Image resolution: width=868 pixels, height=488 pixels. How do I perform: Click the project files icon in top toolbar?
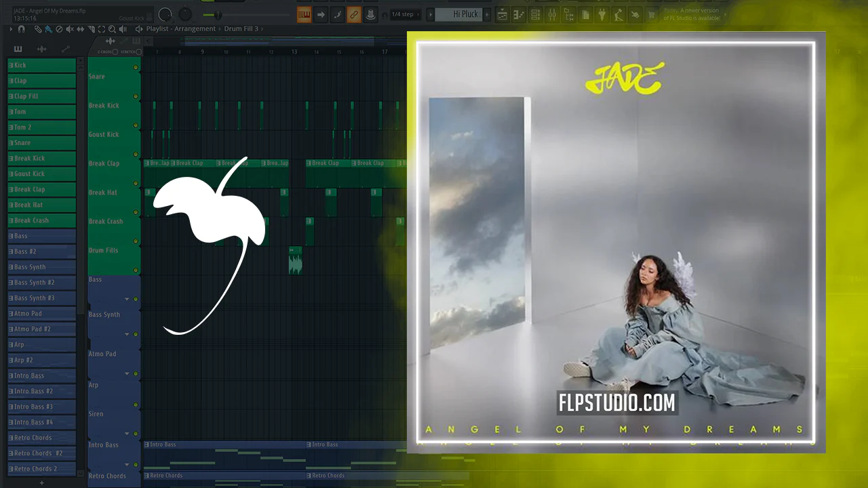(x=585, y=14)
